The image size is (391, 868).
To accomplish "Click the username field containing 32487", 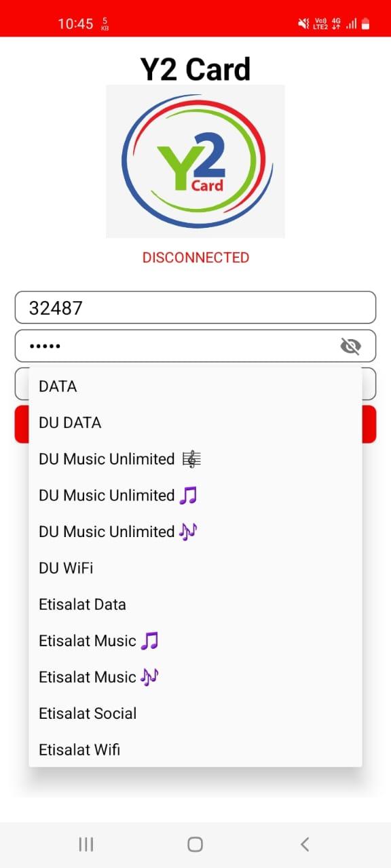I will point(195,308).
